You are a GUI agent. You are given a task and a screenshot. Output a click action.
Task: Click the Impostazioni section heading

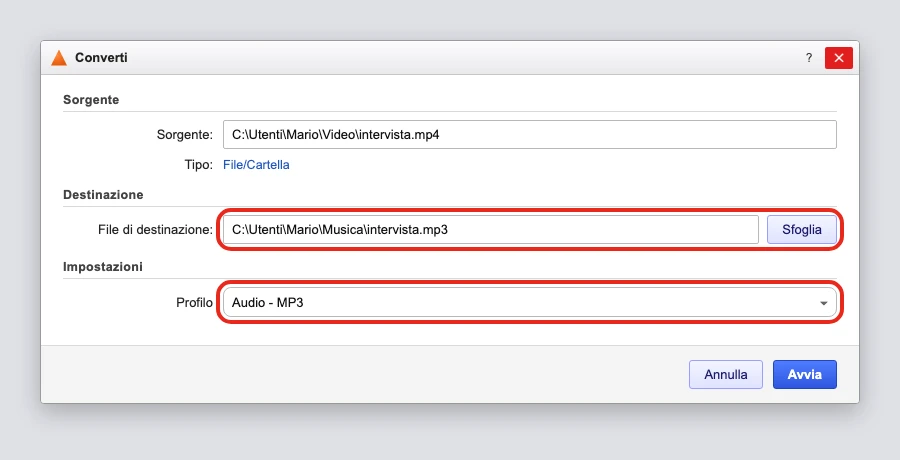coord(103,267)
